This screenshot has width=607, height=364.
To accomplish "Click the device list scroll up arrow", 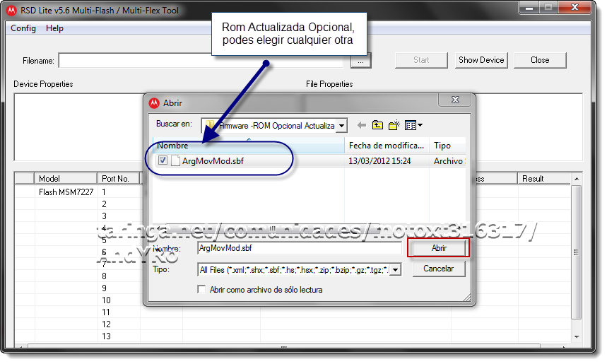I will (x=577, y=179).
